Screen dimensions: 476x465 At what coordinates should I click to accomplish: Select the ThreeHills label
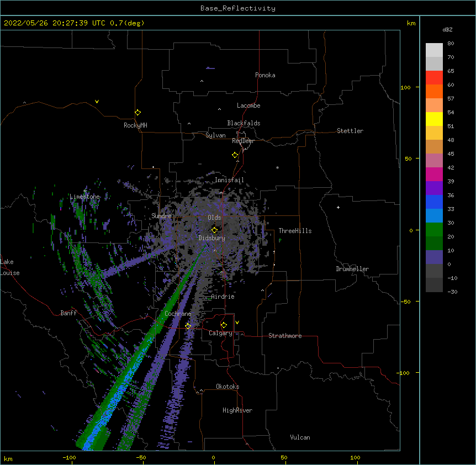[x=295, y=231]
